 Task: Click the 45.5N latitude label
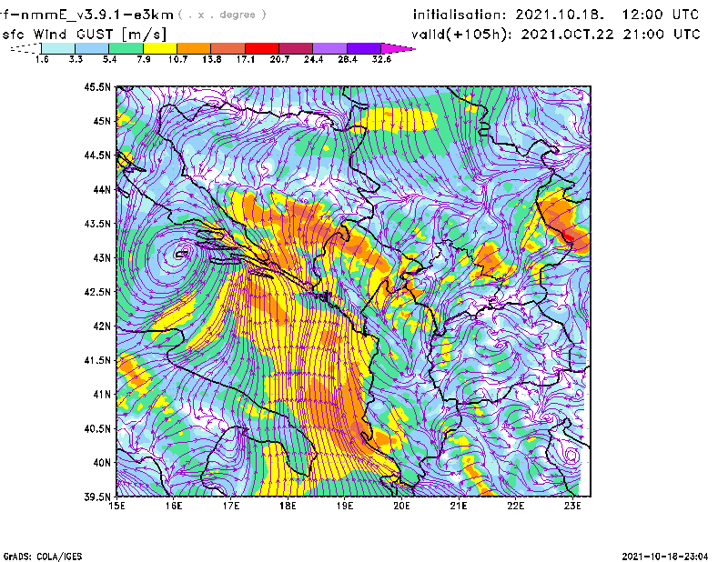point(97,86)
